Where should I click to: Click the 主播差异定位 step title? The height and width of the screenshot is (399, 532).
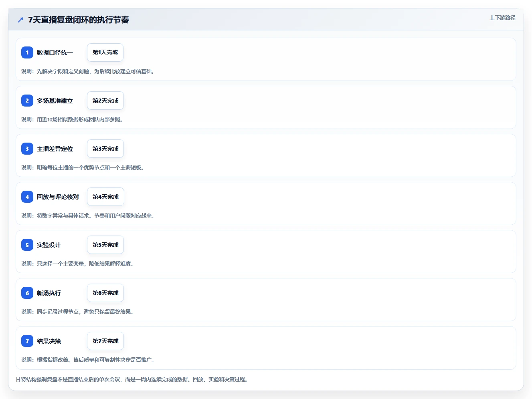pos(55,149)
